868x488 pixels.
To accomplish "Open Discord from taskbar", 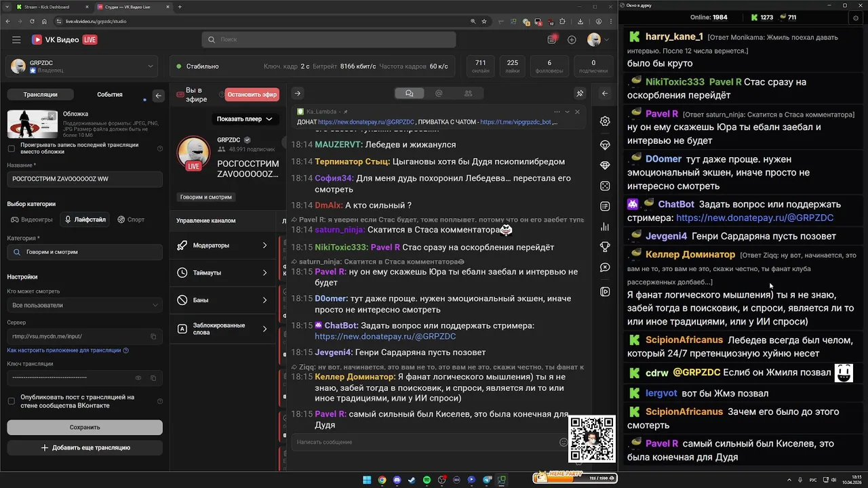I will tap(397, 480).
